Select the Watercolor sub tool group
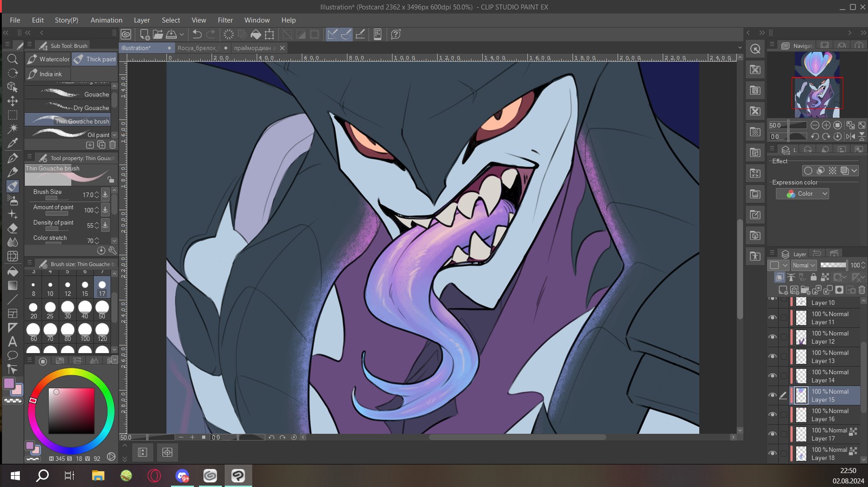The height and width of the screenshot is (487, 868). click(48, 59)
